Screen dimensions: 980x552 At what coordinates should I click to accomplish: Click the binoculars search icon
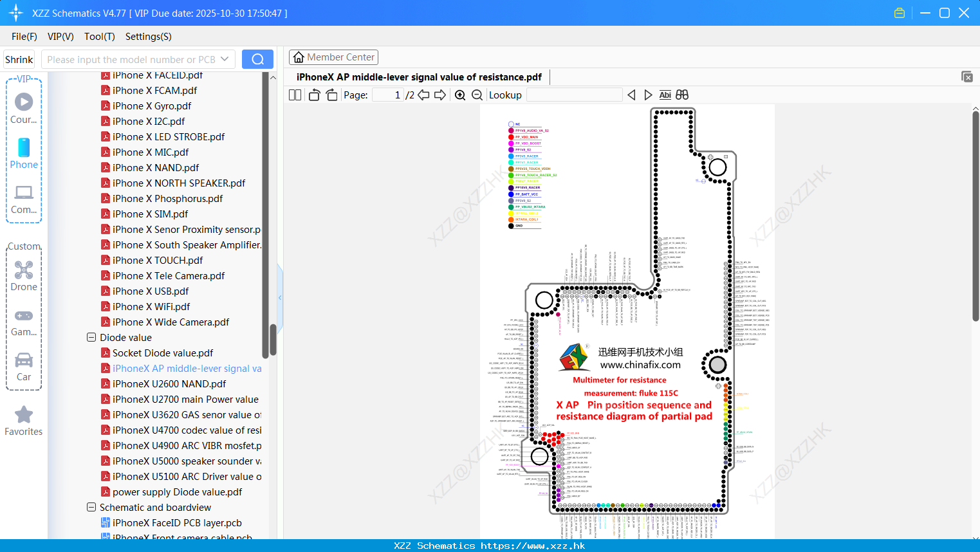[x=682, y=95]
